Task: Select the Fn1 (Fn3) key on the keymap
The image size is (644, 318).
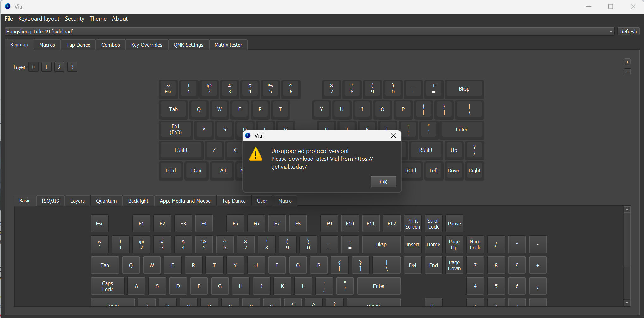Action: point(176,129)
